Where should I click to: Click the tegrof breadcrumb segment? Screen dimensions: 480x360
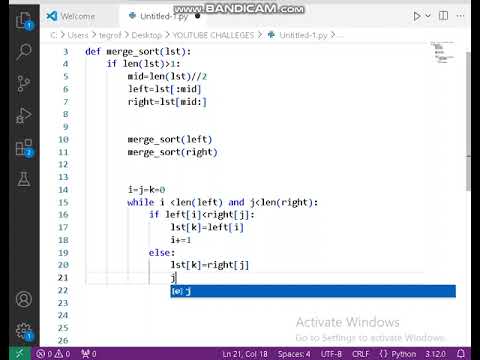(x=110, y=35)
